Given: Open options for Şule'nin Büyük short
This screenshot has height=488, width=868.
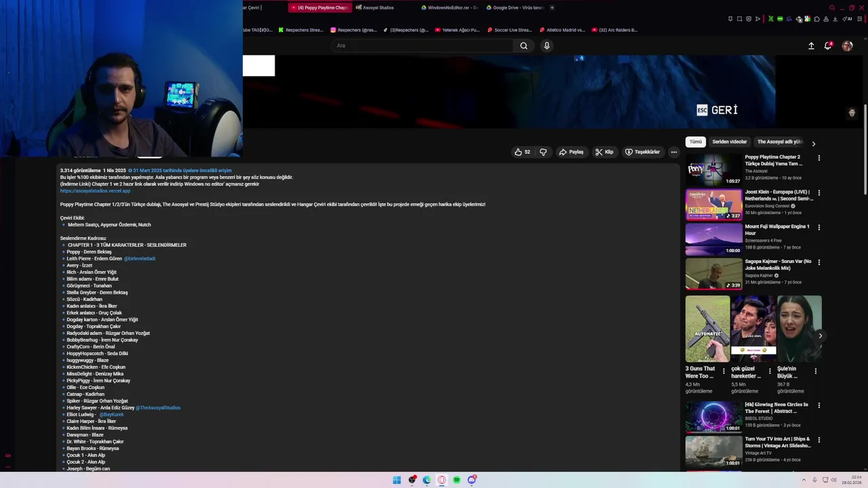Looking at the screenshot, I should 816,371.
